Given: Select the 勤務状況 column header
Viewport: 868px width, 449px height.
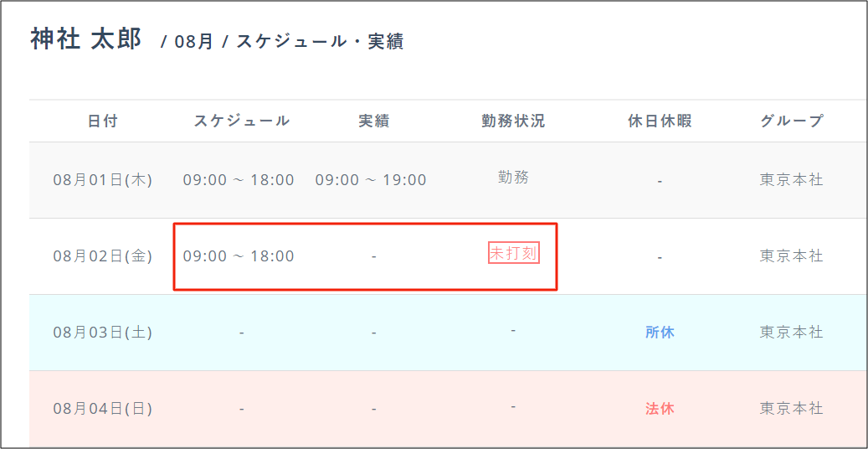Looking at the screenshot, I should [513, 121].
